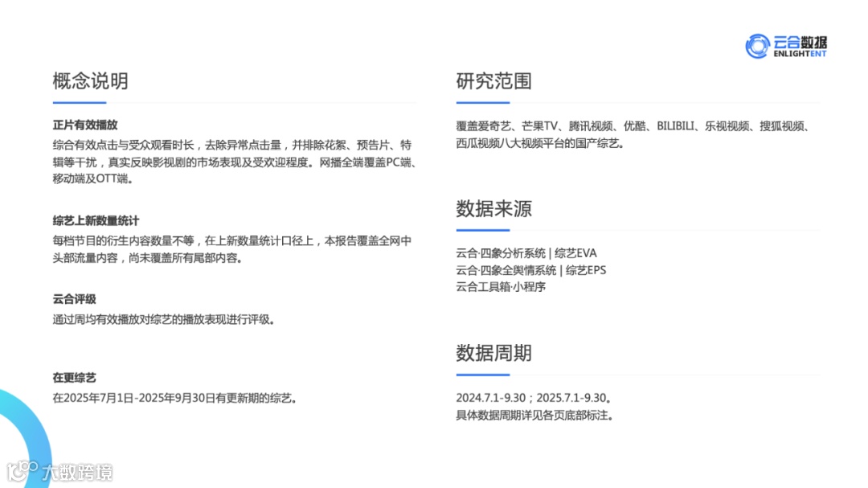Click the line 在2025年7月1日-2025年9月30日有更新期的综艺。

tap(175, 398)
